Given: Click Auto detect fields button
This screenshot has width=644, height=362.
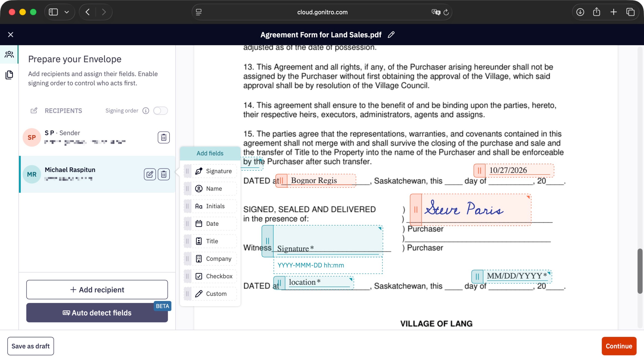Looking at the screenshot, I should [97, 313].
